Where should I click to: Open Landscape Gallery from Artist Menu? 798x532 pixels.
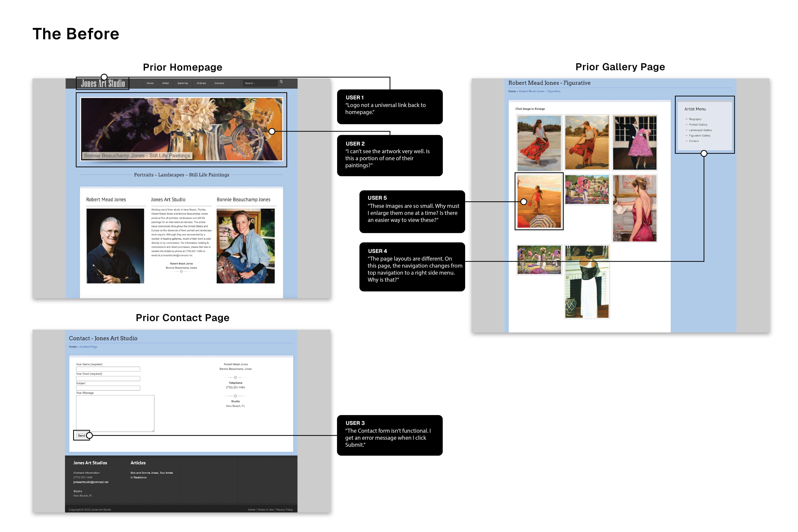point(700,130)
